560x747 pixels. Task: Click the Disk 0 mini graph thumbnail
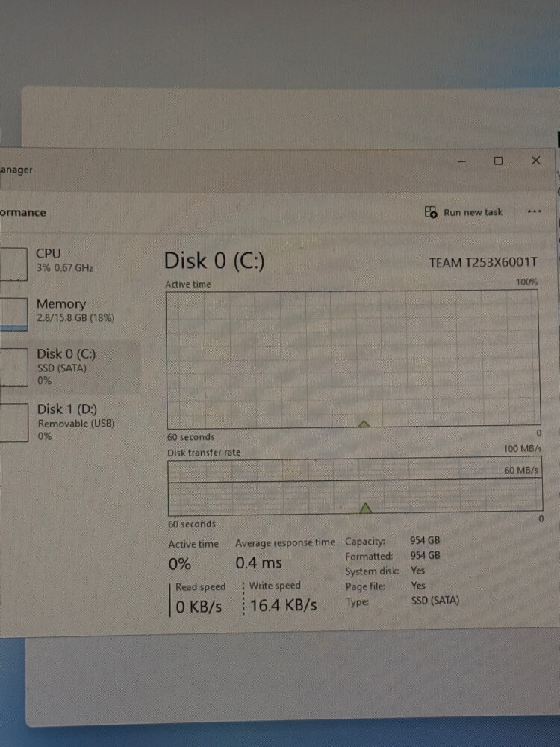pos(13,368)
